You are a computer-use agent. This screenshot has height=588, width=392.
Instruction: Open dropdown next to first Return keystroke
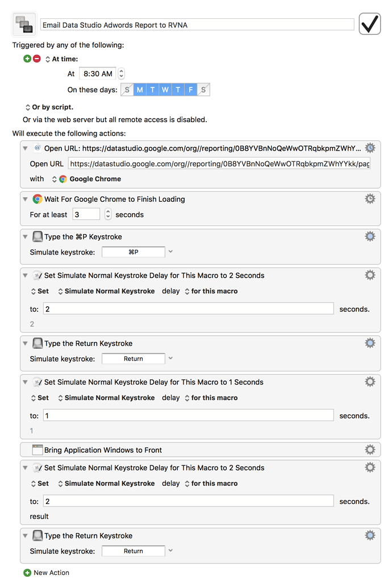170,358
